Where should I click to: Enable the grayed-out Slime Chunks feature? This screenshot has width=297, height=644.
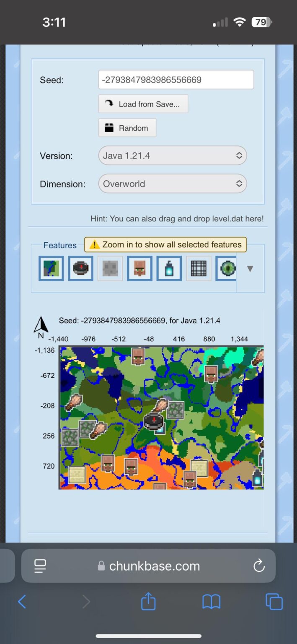[x=110, y=268]
